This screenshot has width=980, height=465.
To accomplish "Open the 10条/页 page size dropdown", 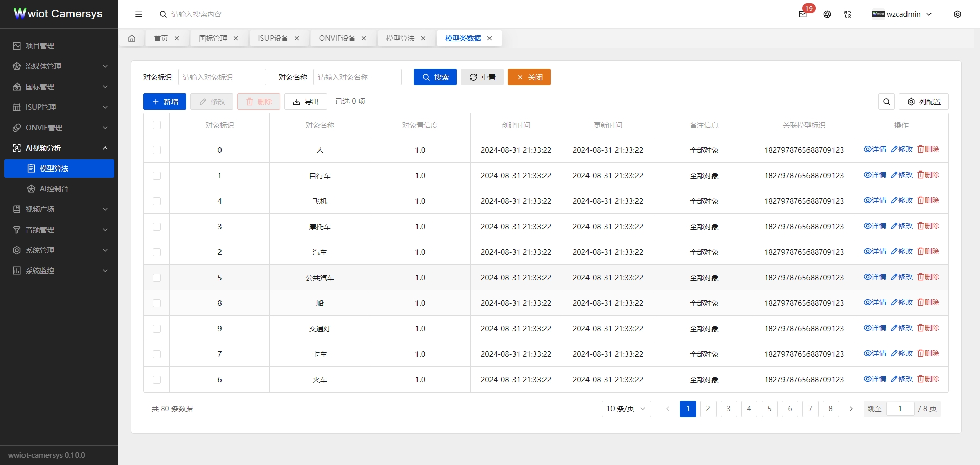I will (626, 408).
